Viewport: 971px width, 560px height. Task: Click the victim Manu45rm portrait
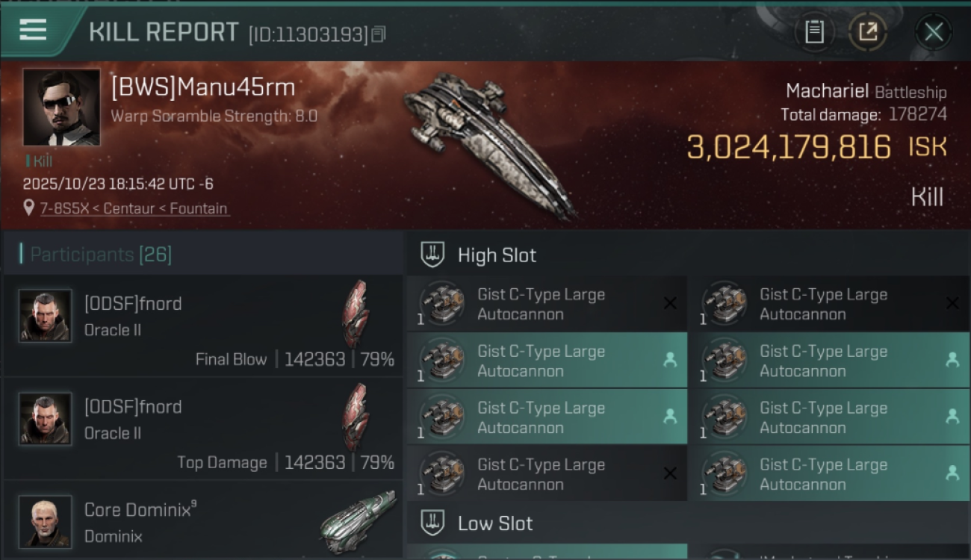[x=61, y=107]
